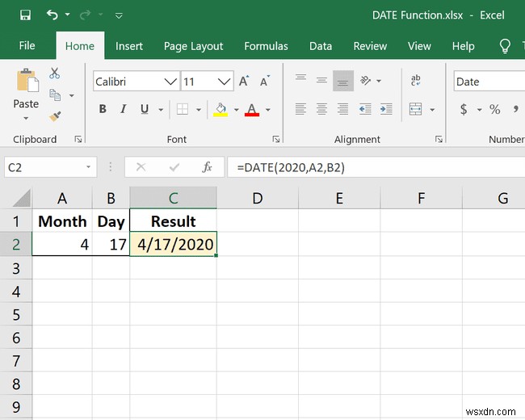This screenshot has width=525, height=420.
Task: Click Increase Indent icon
Action: [386, 109]
